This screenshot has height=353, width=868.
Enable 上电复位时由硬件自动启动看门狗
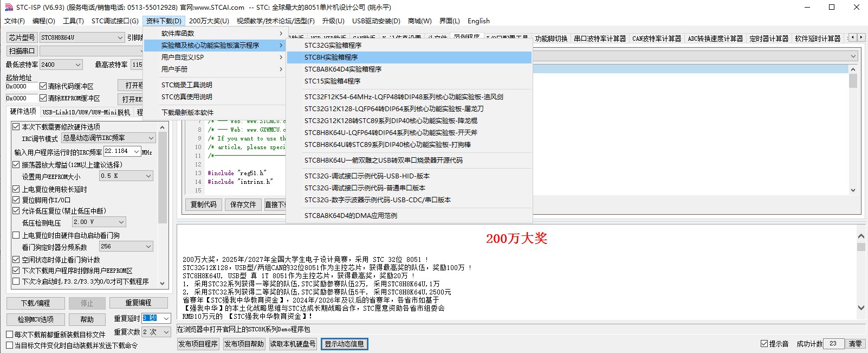tap(16, 235)
